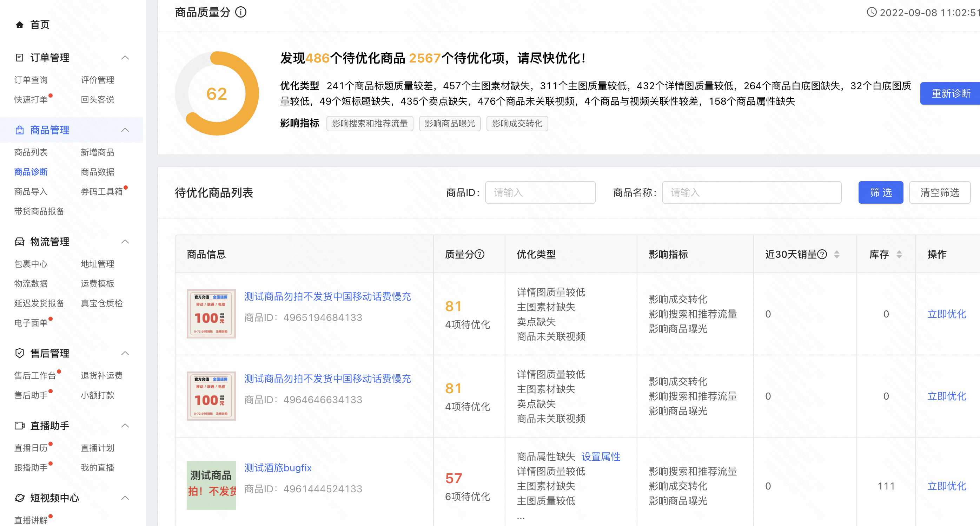Click the 订单管理 order icon
980x526 pixels.
coord(20,58)
